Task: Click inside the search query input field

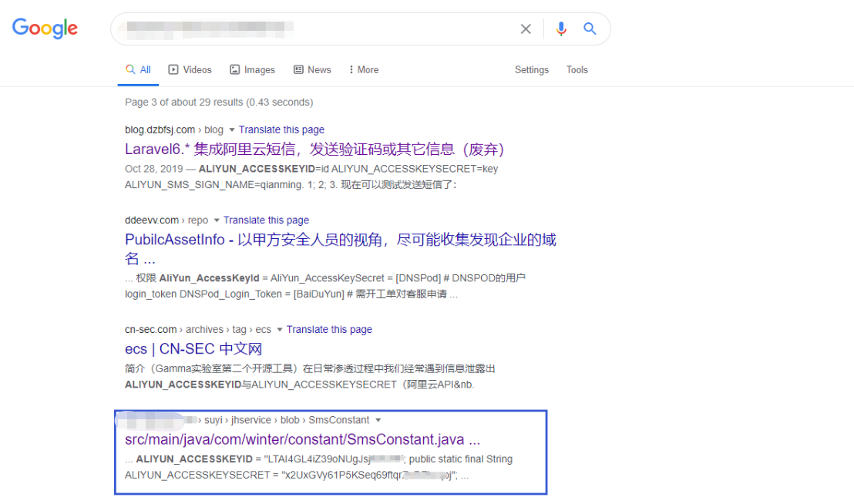Action: click(x=308, y=29)
